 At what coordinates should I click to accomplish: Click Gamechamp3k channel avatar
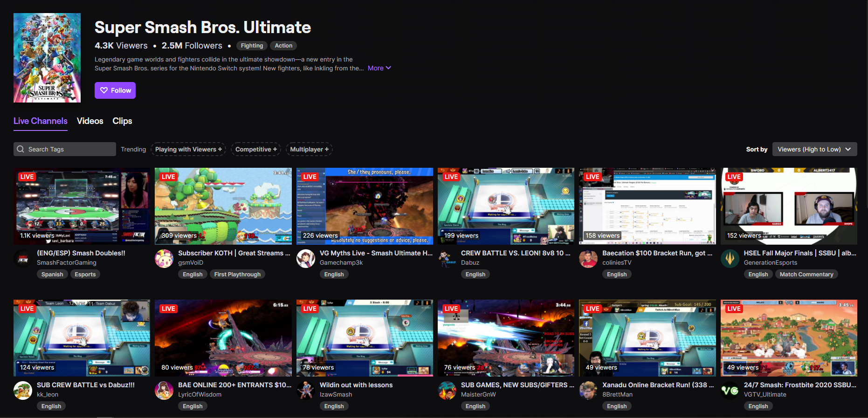click(306, 259)
